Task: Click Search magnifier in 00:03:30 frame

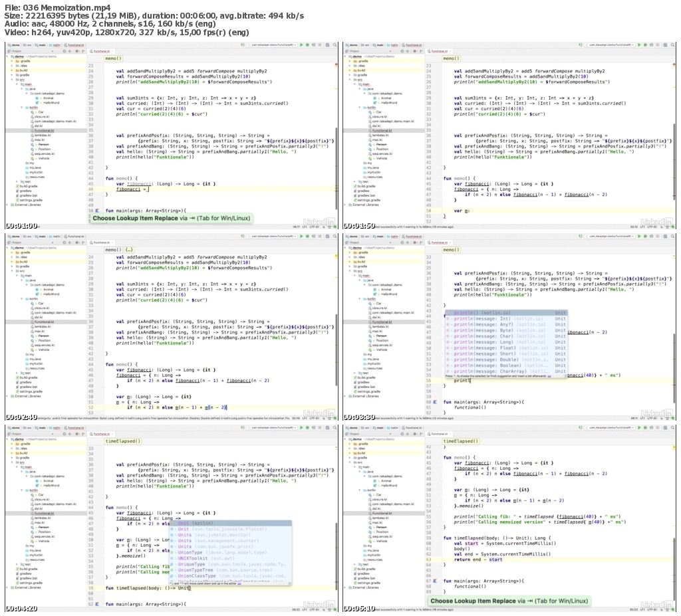Action: point(673,236)
